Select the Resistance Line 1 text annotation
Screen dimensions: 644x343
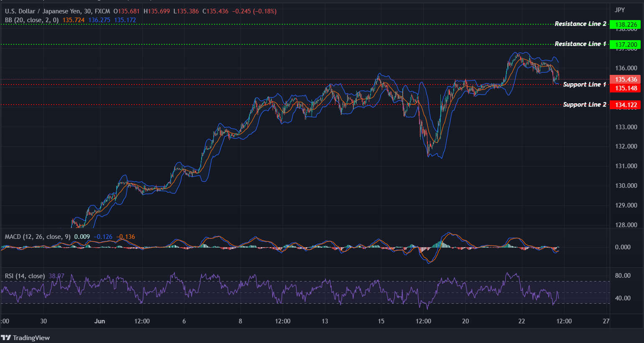[x=581, y=44]
